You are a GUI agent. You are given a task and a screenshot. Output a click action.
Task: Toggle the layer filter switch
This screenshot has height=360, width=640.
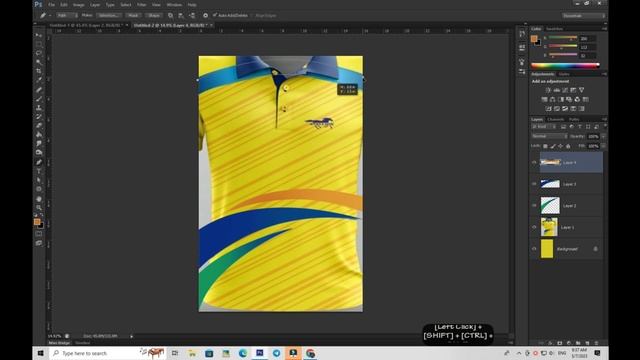point(605,126)
